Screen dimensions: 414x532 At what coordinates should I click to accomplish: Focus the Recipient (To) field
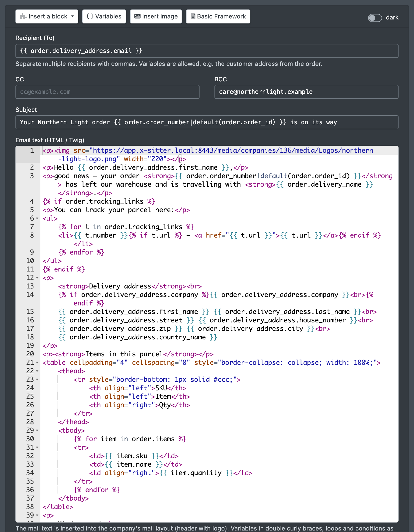pyautogui.click(x=207, y=51)
